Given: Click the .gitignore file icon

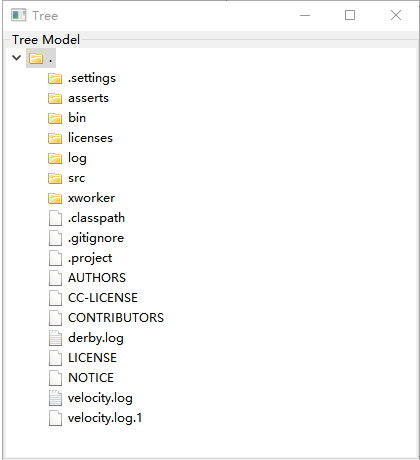Looking at the screenshot, I should [55, 238].
